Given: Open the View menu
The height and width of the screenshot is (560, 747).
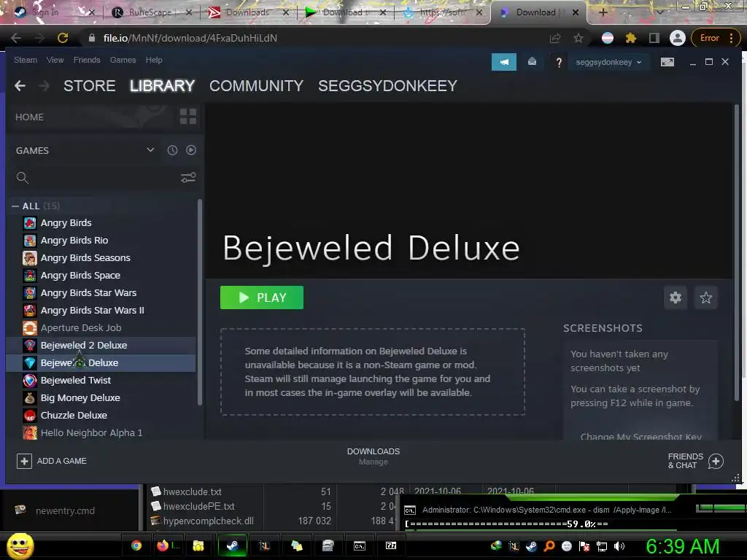Looking at the screenshot, I should coord(55,60).
